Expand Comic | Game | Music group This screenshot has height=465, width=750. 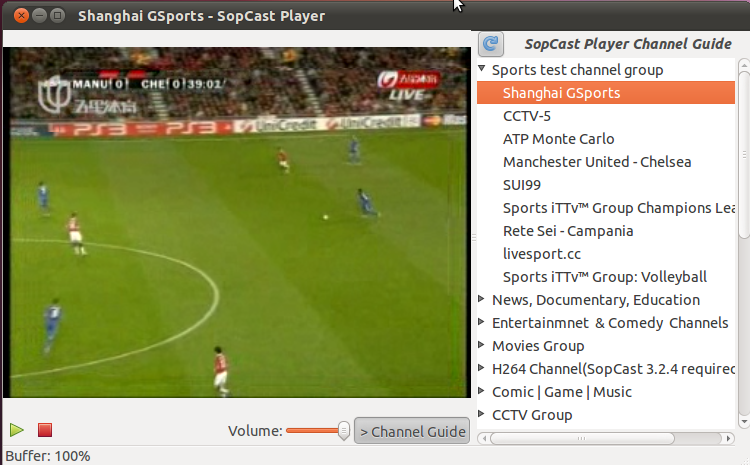[x=481, y=390]
